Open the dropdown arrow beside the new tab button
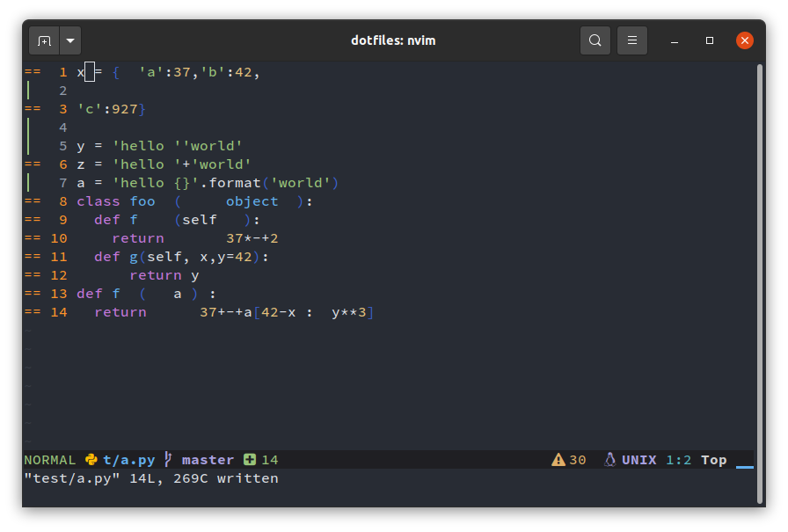The image size is (788, 532). tap(69, 40)
